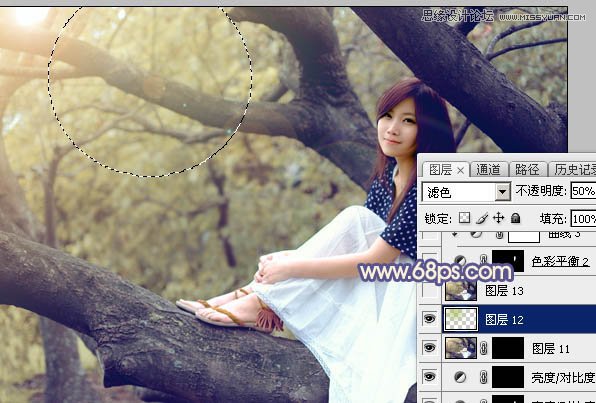Click the mask link icon on 图层 11
This screenshot has height=403, width=596.
(x=483, y=348)
